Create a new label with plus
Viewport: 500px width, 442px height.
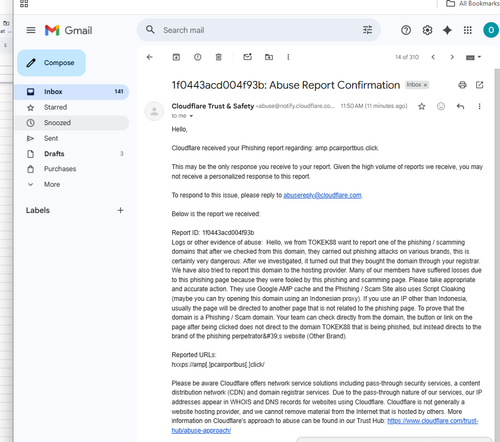[x=120, y=210]
